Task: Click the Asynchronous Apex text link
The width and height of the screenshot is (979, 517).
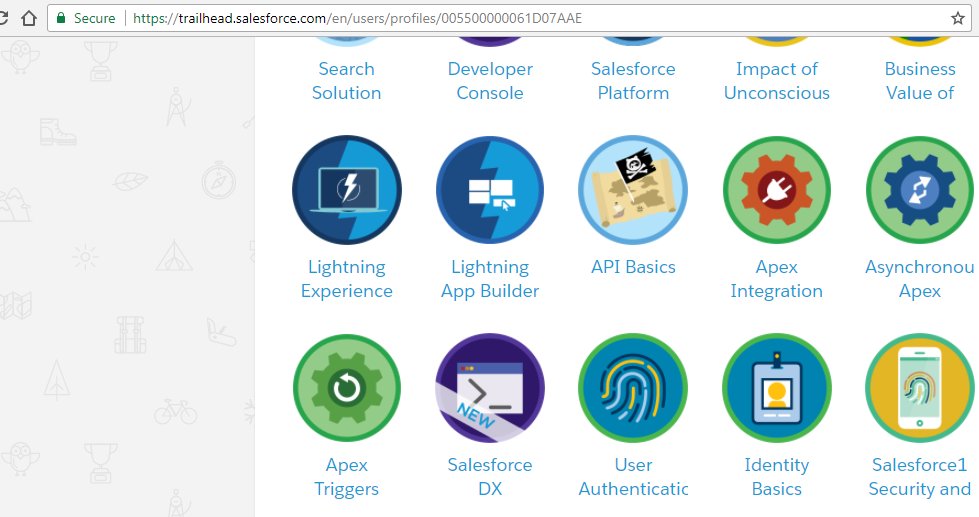Action: [920, 279]
